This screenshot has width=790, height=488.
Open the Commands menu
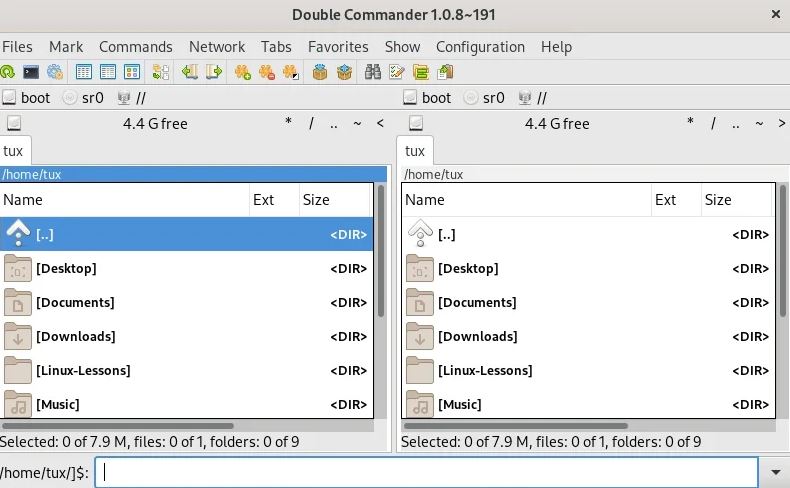(x=136, y=47)
